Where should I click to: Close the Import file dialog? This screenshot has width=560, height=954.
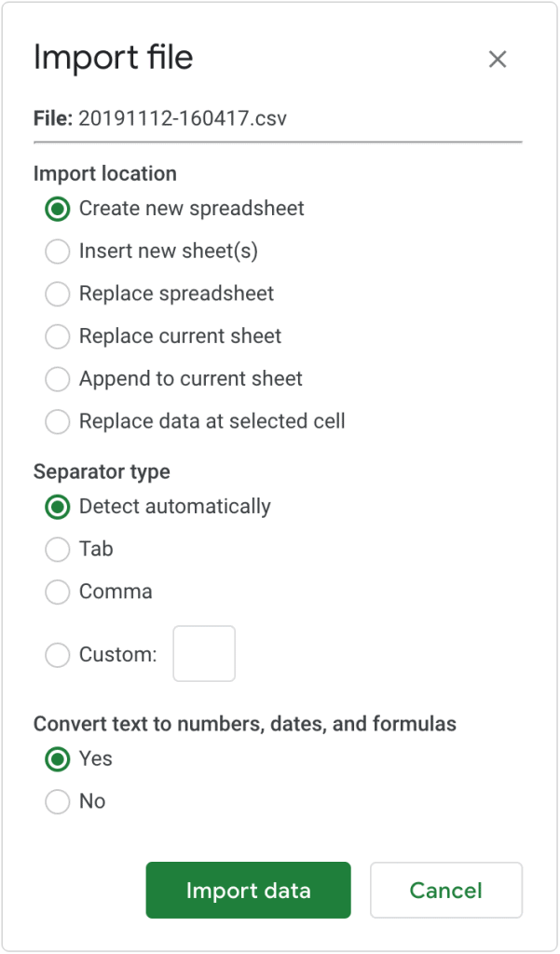[x=498, y=60]
